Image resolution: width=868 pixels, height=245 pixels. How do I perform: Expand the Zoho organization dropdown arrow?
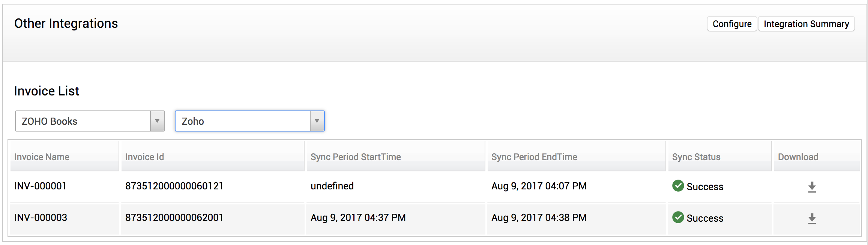click(x=317, y=121)
